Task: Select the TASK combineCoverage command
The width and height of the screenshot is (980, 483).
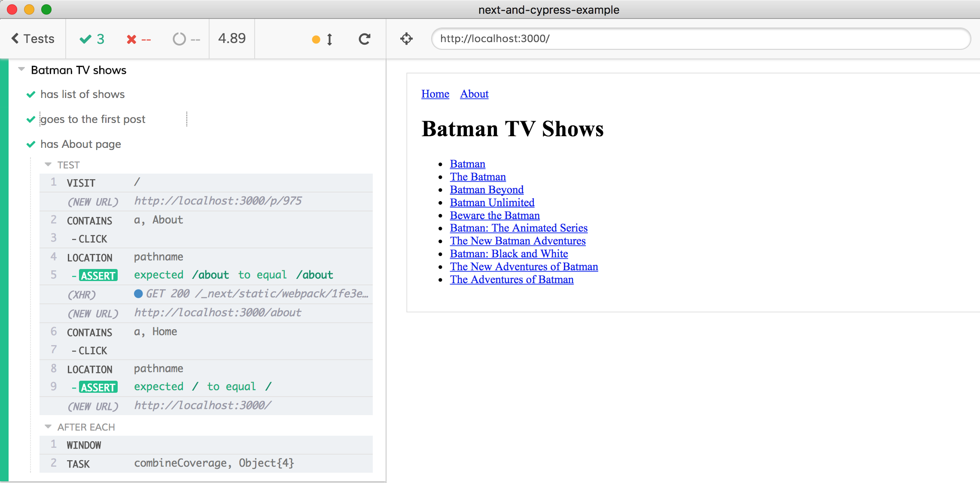Action: (x=206, y=463)
